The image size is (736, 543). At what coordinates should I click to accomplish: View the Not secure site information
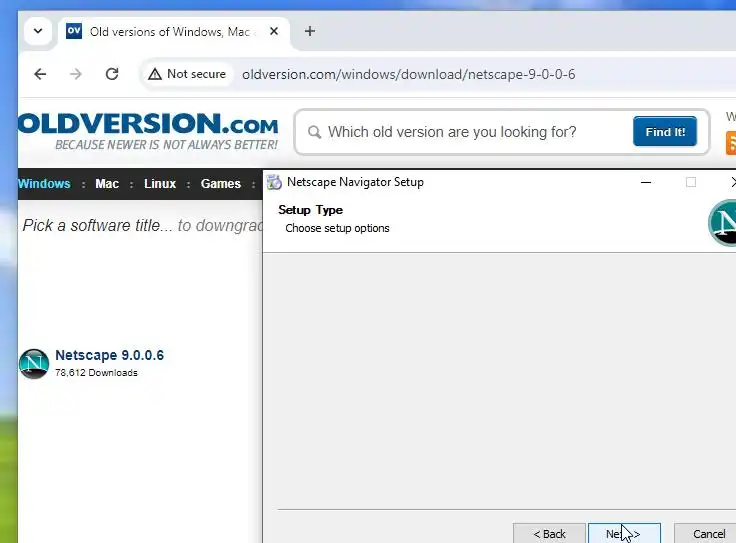pyautogui.click(x=187, y=74)
